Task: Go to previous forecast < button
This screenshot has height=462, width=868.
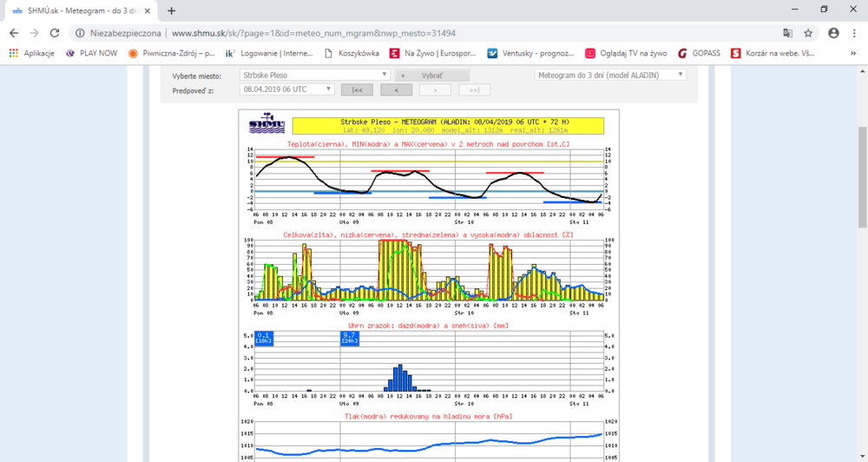Action: [x=397, y=89]
